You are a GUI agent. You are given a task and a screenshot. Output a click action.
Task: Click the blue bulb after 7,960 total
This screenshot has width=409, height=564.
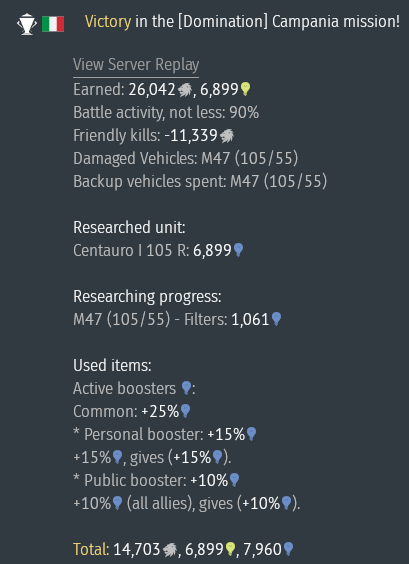(x=288, y=549)
